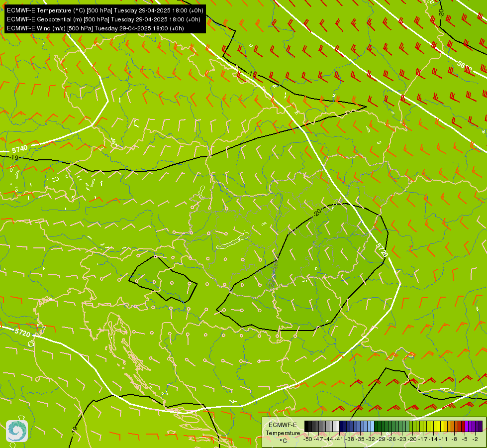Pick the darkest purple swatch at the legend's end

[x=481, y=426]
